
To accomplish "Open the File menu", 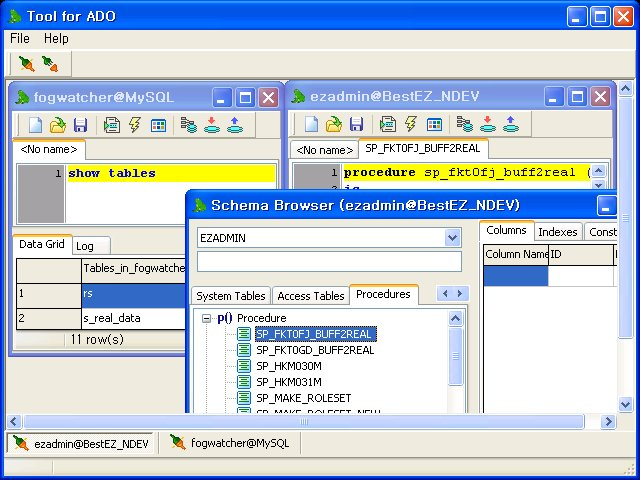I will [x=20, y=38].
